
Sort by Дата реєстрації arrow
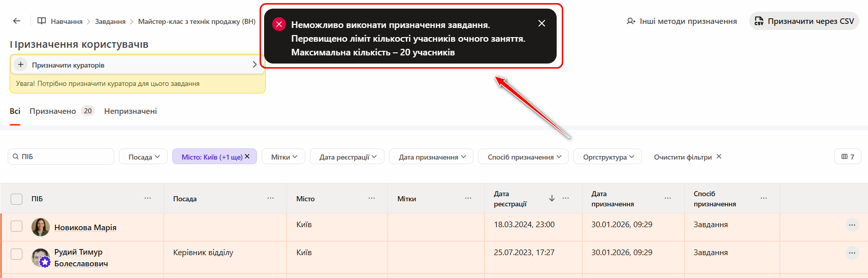[x=552, y=198]
